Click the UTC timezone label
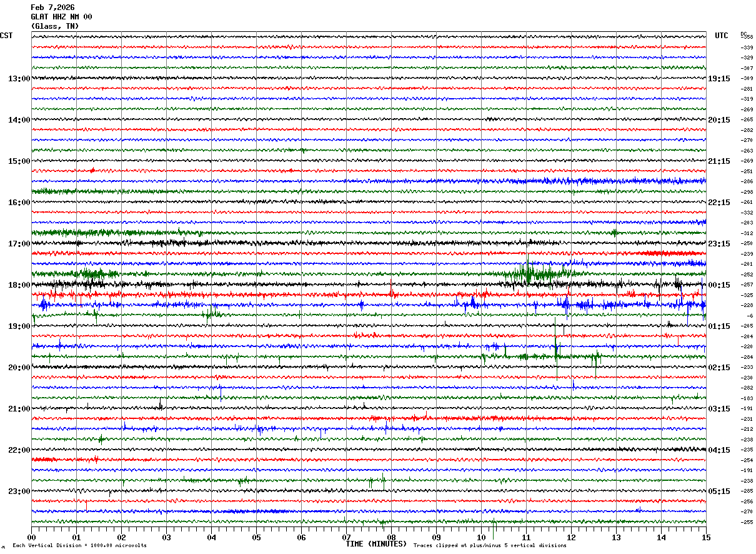This screenshot has height=554, width=756. 722,36
